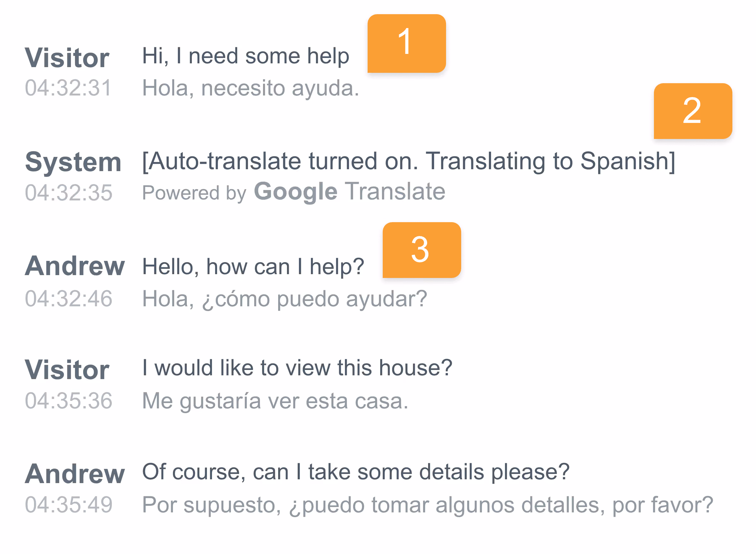Viewport: 756px width, 554px height.
Task: Click the translation 'Hola, necesito ayuda.'
Action: tap(250, 88)
